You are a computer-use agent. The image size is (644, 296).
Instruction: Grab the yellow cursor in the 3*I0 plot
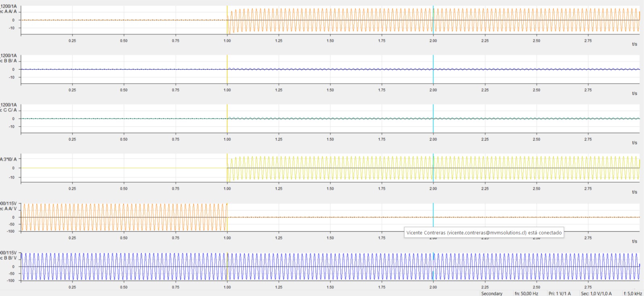227,161
